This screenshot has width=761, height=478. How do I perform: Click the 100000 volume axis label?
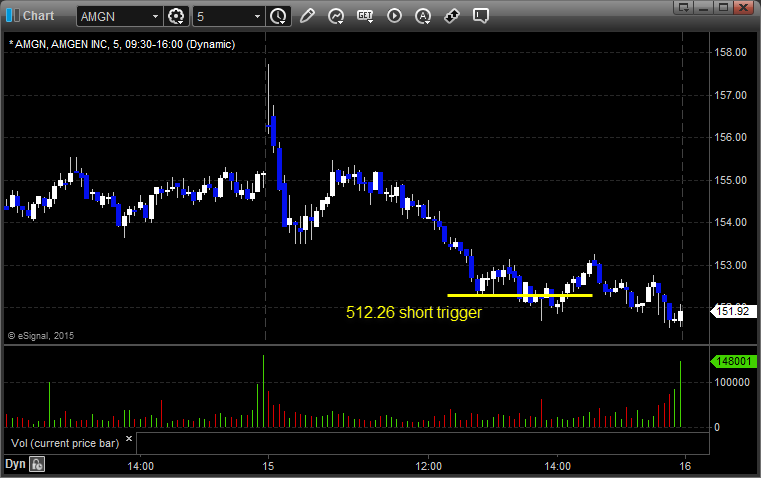pyautogui.click(x=732, y=382)
